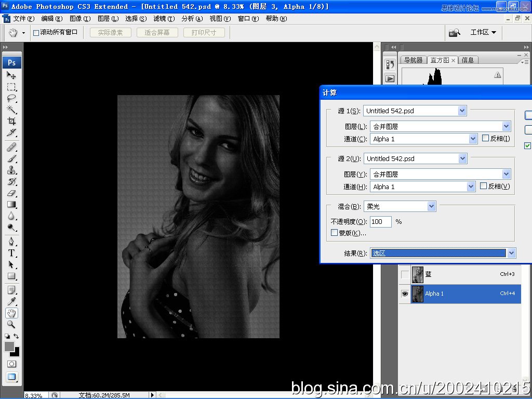Select the Brush tool

point(11,159)
